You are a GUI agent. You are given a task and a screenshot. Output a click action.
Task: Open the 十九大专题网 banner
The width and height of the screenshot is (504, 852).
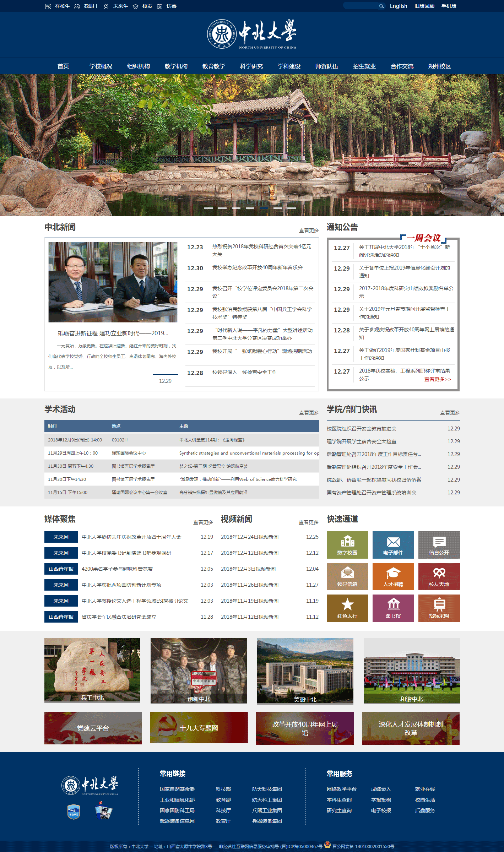(199, 727)
